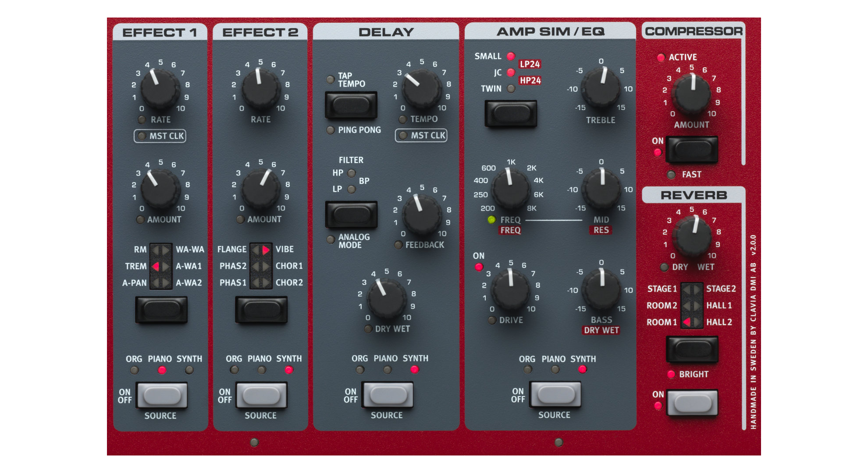Click Effect 2 SYNTH source LED
This screenshot has width=868, height=473.
point(289,370)
